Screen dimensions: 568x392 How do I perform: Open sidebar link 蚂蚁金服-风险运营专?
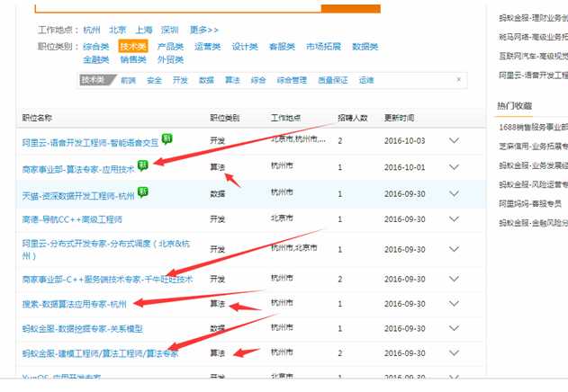point(533,184)
